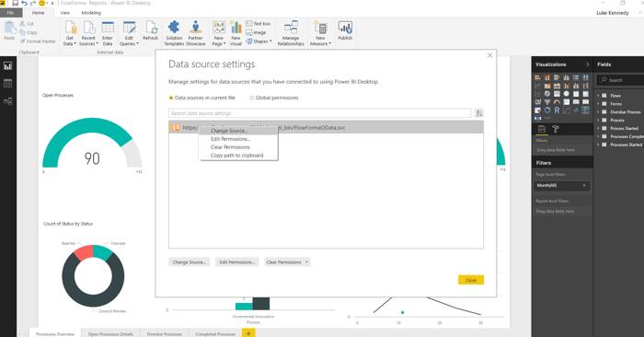Select the Donut chart visualization icon
This screenshot has width=644, height=337.
point(547,110)
